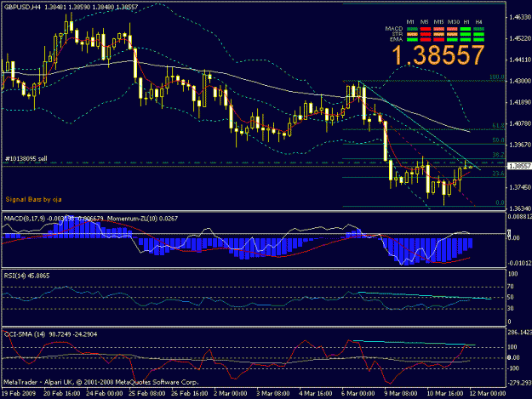Click the red MACD signal bar for M5
Image resolution: width=532 pixels, height=399 pixels.
[x=425, y=29]
